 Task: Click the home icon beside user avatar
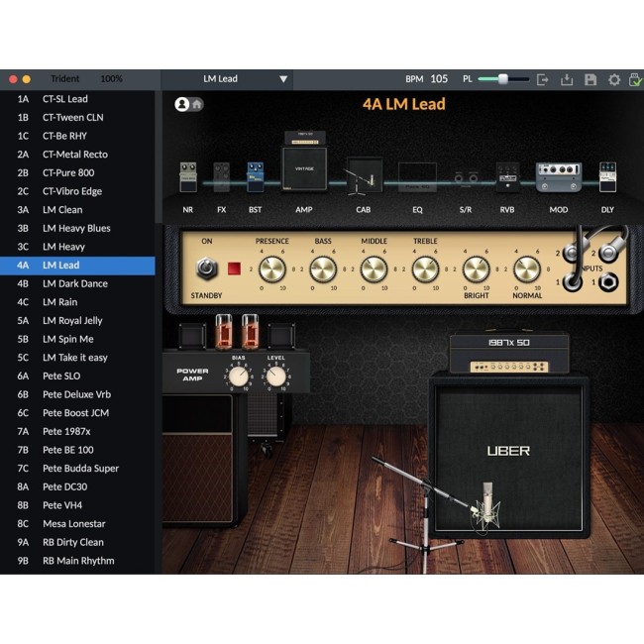[197, 104]
